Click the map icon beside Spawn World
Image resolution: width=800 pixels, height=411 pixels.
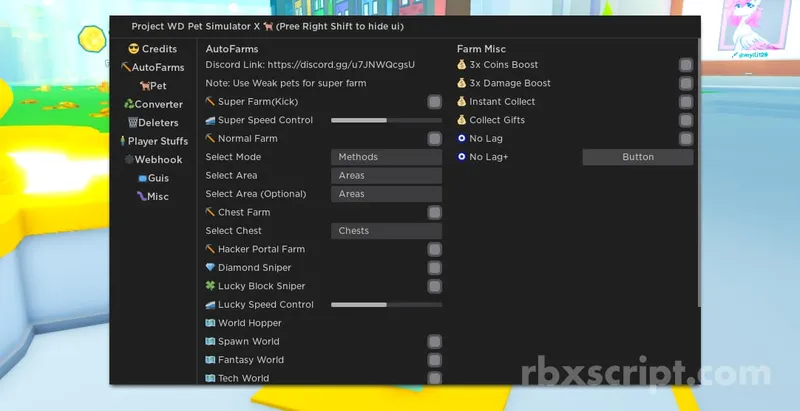210,341
